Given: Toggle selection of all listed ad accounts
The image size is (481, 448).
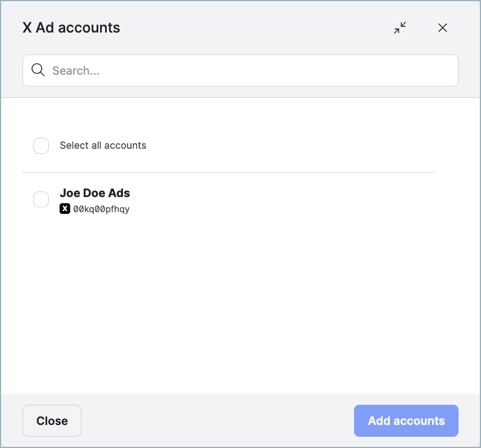Looking at the screenshot, I should [40, 145].
